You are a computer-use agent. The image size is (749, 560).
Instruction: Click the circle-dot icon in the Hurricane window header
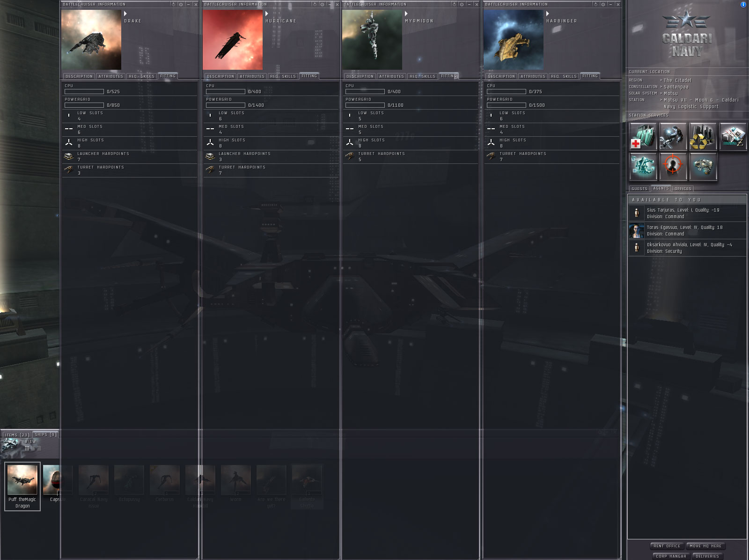click(322, 4)
